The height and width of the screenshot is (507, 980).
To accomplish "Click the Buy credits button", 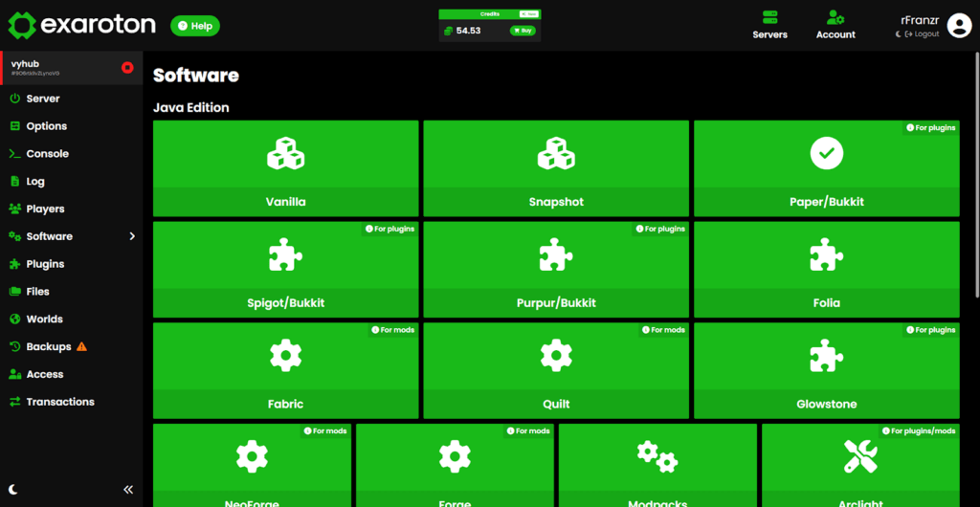I will pyautogui.click(x=523, y=31).
